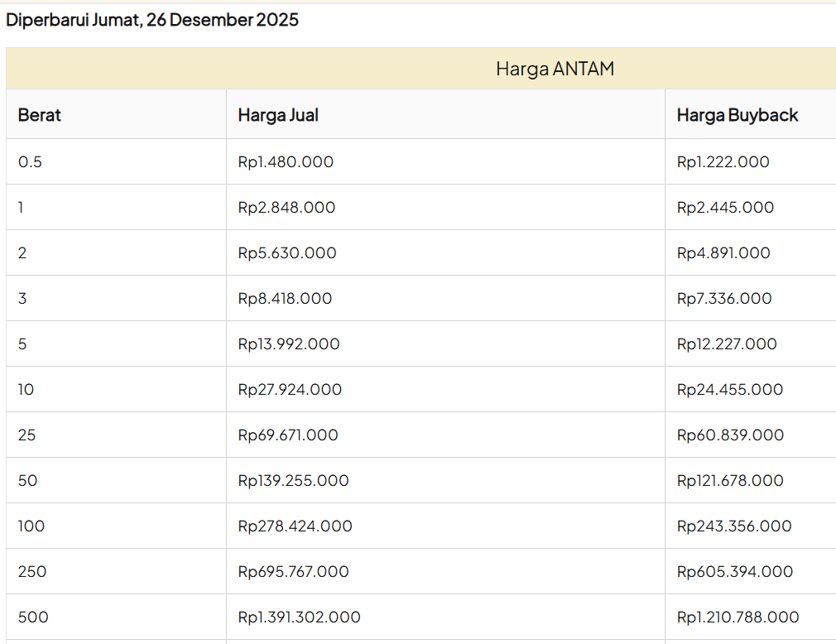836x644 pixels.
Task: Click the Harga Jual column header
Action: point(278,115)
